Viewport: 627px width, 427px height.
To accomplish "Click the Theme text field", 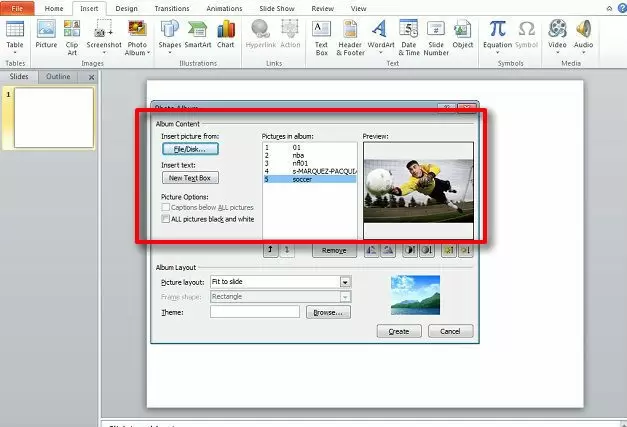I will pyautogui.click(x=254, y=312).
